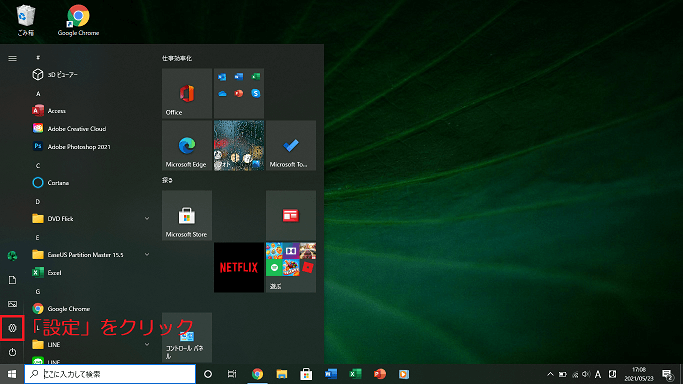Click the volume speaker icon

(586, 374)
